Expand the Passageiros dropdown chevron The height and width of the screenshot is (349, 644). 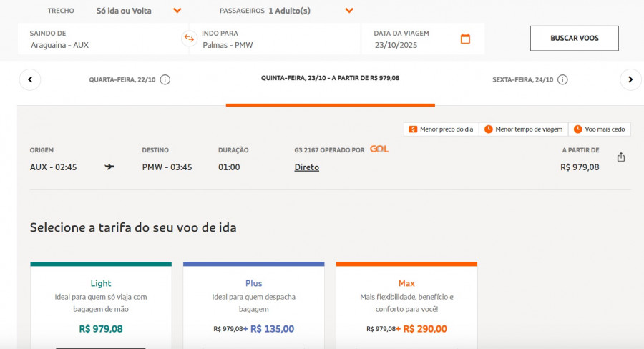pos(349,11)
